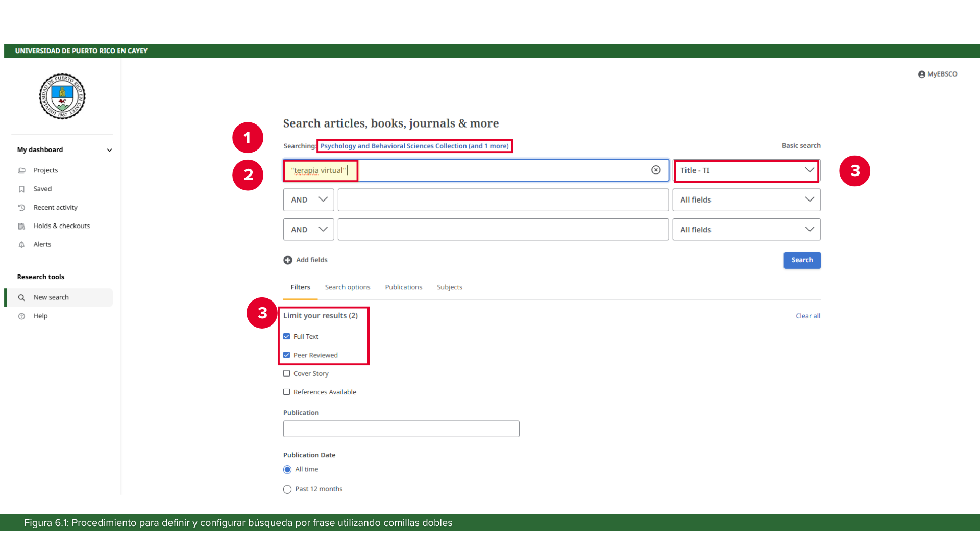Select the Past 12 months radio button
Viewport: 980px width, 551px height.
(x=287, y=489)
